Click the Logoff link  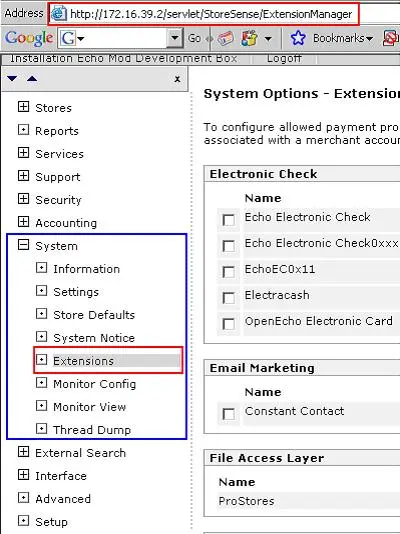(284, 59)
